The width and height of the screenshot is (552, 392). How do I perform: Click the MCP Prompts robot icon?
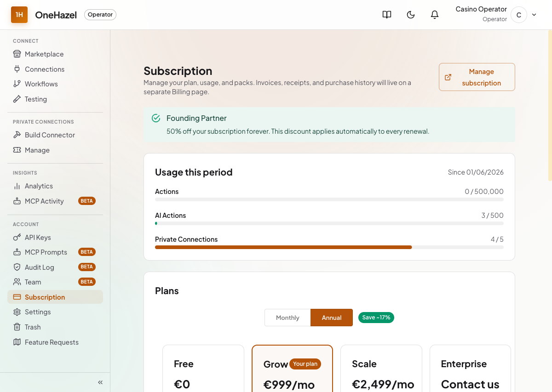17,252
